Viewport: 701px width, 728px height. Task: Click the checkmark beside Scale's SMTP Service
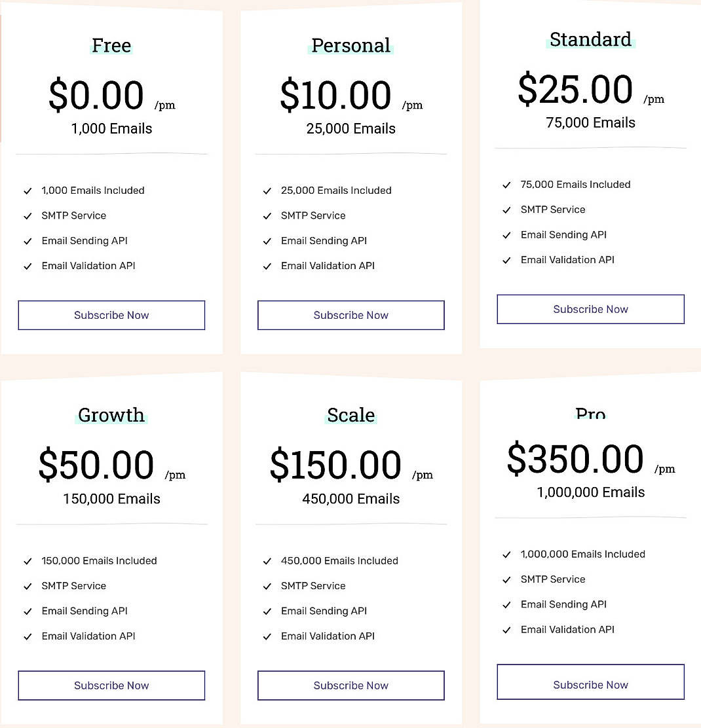(x=267, y=586)
